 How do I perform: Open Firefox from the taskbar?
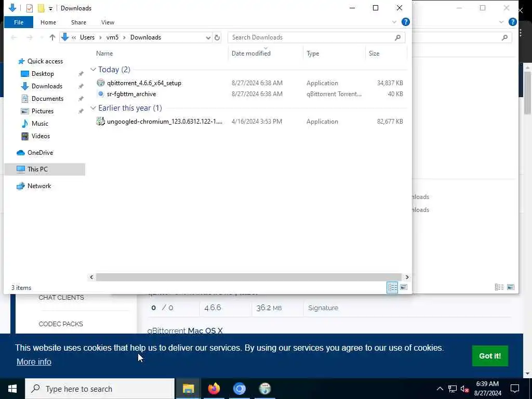coord(214,389)
